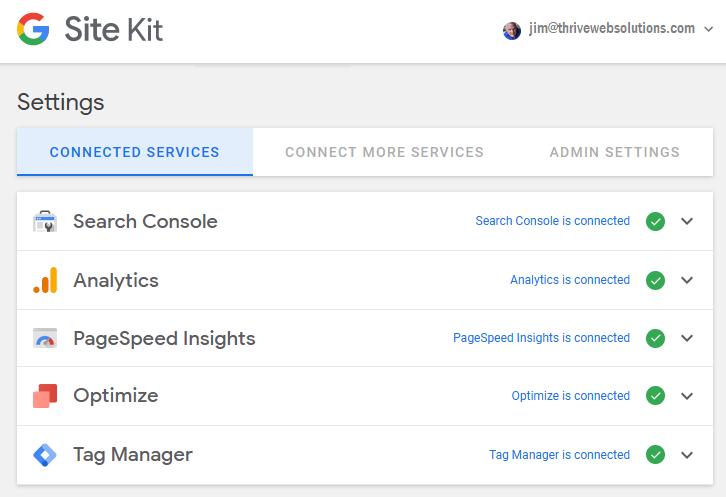Image resolution: width=726 pixels, height=497 pixels.
Task: Click the red Optimize icon
Action: point(45,396)
